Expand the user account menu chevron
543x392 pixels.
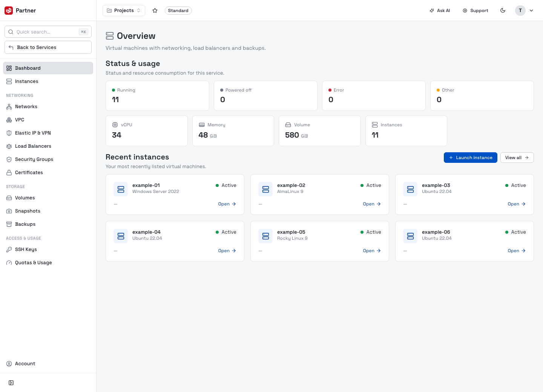[531, 11]
